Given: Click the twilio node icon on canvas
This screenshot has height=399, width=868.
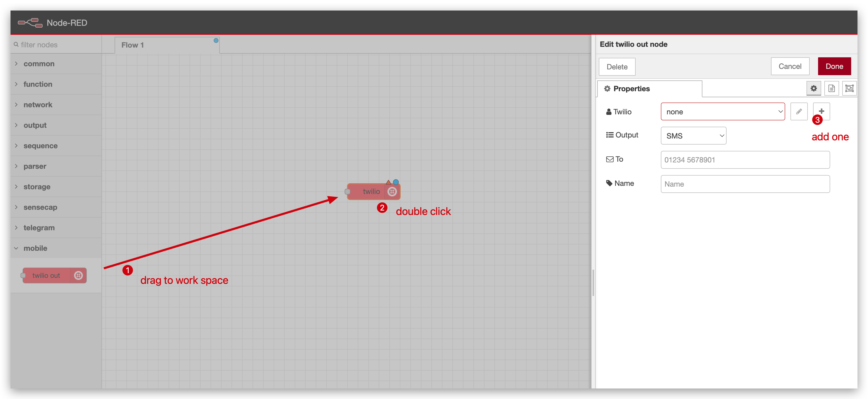Looking at the screenshot, I should pos(392,191).
